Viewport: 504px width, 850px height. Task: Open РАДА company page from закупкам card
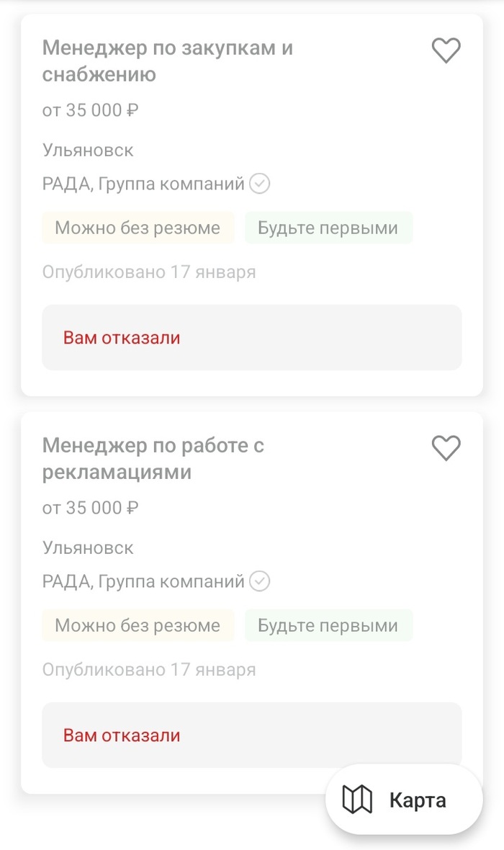tap(143, 184)
